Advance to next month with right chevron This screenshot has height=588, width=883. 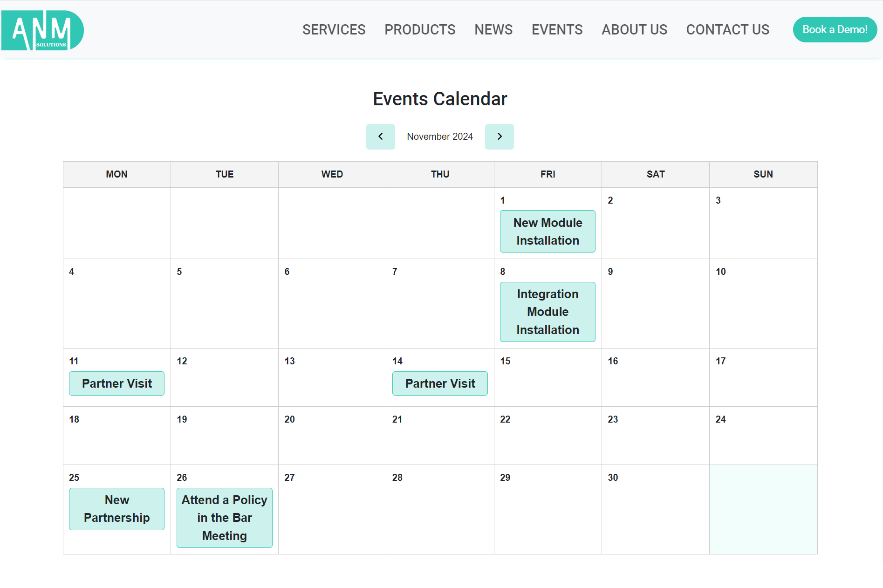(x=499, y=137)
